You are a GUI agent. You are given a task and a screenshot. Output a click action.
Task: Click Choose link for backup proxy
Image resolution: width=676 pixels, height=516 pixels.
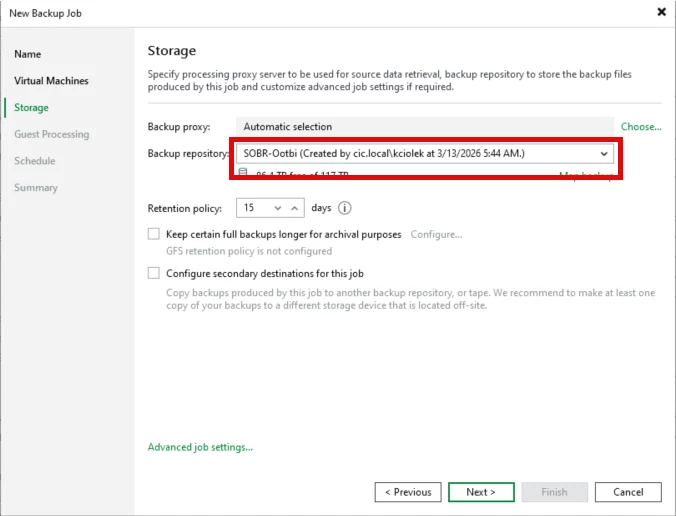(641, 127)
